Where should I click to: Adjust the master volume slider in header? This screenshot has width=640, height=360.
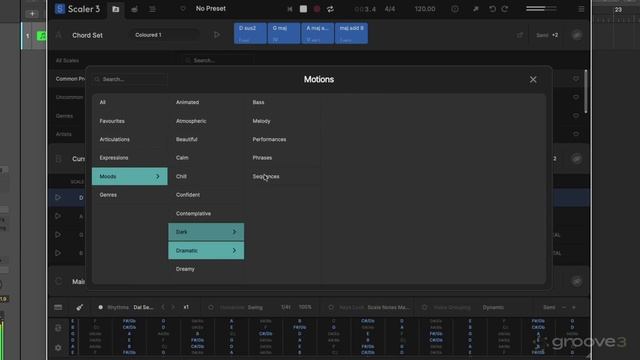pos(541,9)
